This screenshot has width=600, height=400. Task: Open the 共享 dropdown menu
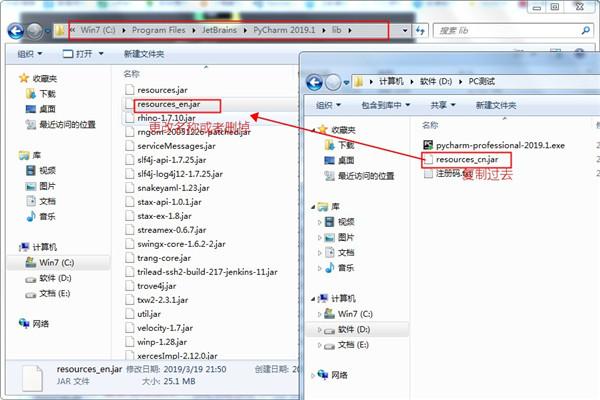point(443,105)
